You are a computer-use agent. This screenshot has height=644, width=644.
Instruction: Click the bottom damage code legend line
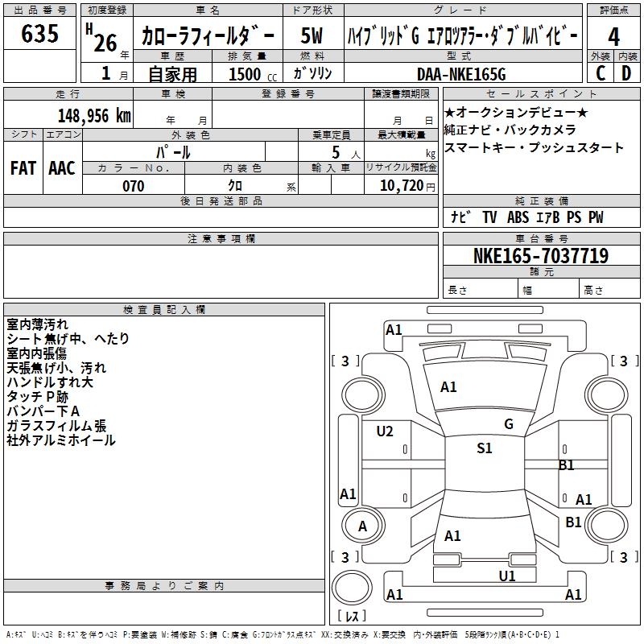point(283,635)
